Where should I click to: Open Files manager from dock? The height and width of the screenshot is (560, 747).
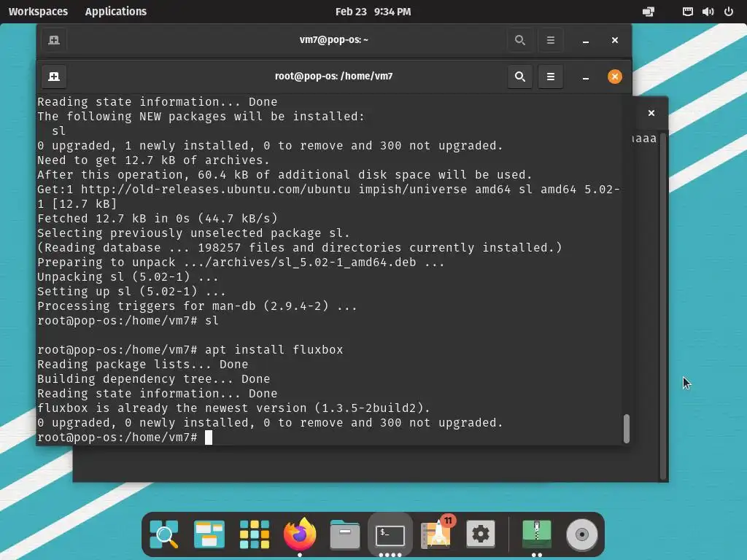pyautogui.click(x=345, y=534)
